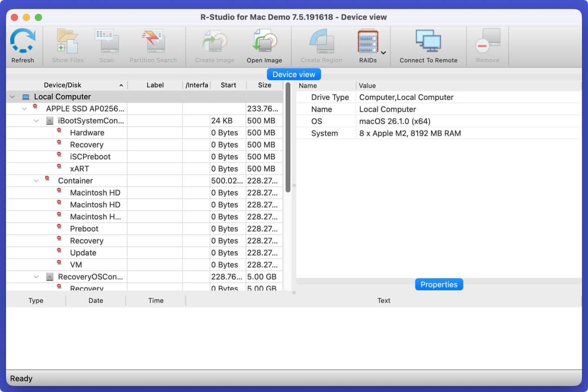Click the Create Region icon
Viewport: 588px width, 392px height.
[x=321, y=42]
